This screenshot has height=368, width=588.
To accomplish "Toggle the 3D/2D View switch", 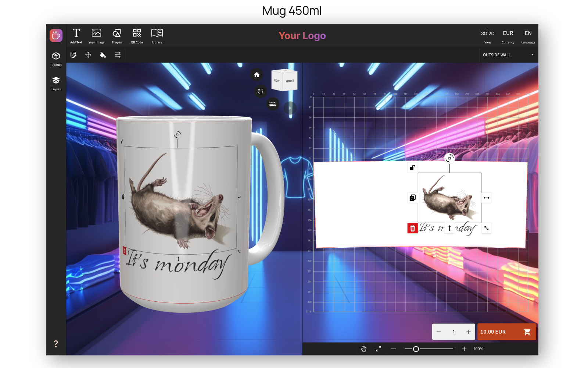I will point(488,36).
